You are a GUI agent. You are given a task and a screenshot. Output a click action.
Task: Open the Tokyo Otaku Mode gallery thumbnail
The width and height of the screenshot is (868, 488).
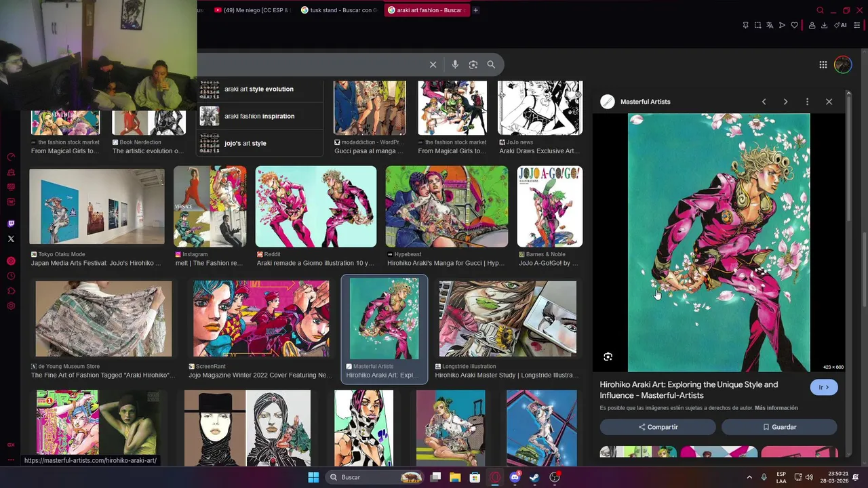(97, 207)
